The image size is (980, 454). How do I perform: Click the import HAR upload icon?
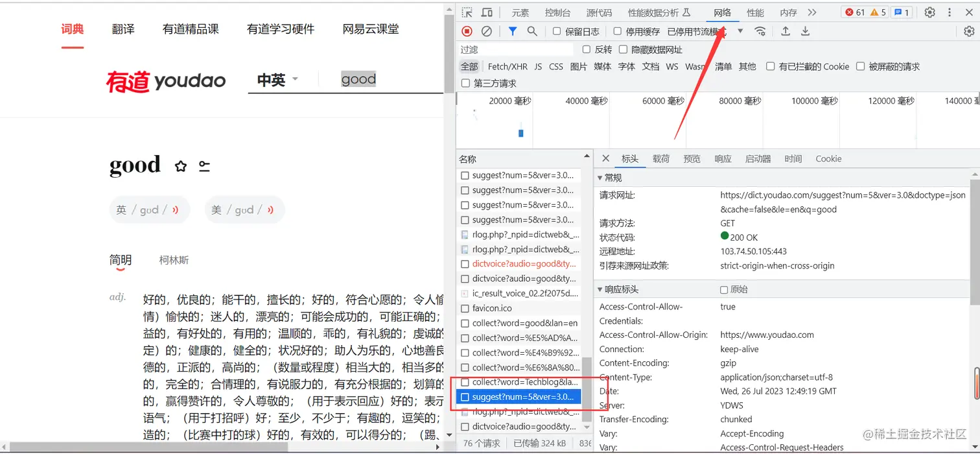pyautogui.click(x=786, y=31)
